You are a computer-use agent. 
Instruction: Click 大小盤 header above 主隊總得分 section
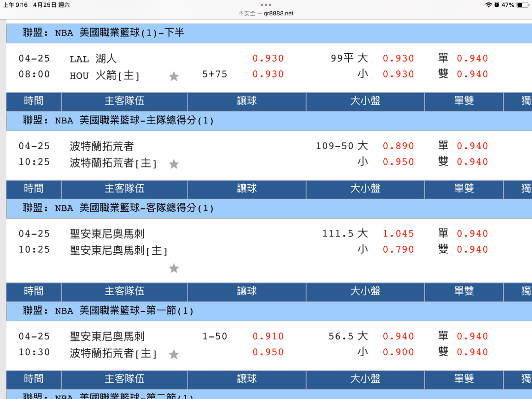click(x=366, y=101)
